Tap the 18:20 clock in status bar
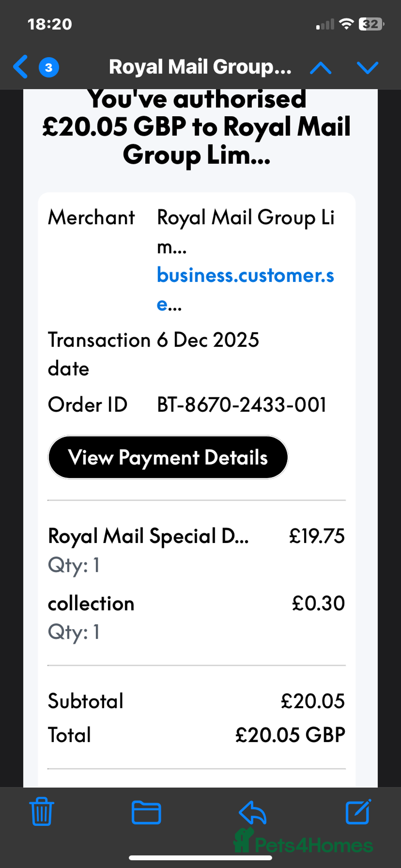This screenshot has height=868, width=401. click(x=50, y=25)
